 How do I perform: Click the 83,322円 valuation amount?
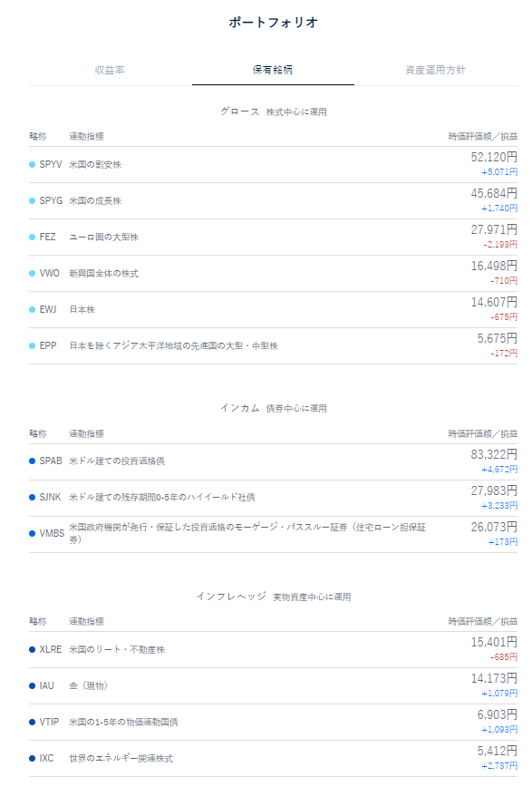tap(494, 454)
